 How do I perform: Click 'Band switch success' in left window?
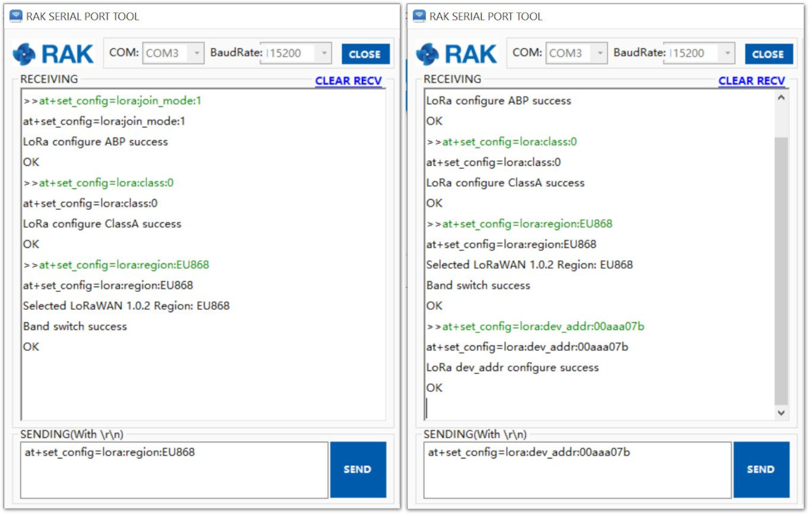[x=75, y=326]
